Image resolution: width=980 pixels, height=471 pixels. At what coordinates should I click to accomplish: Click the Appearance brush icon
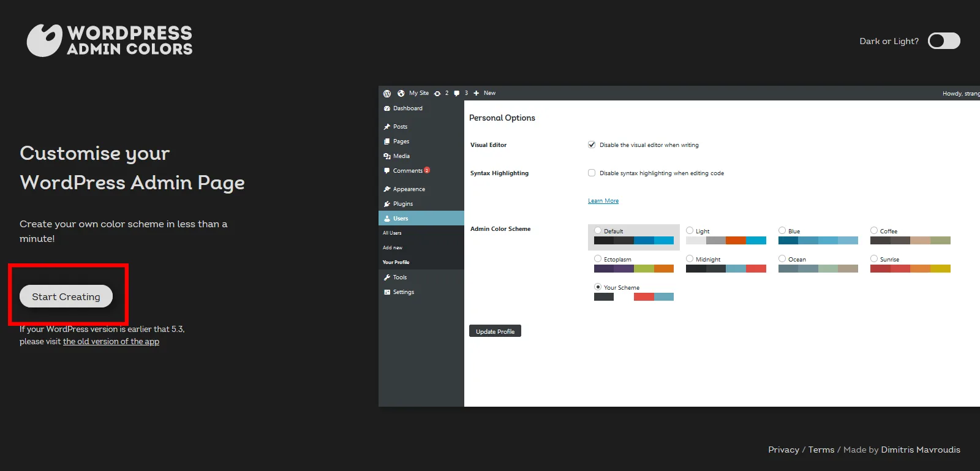[387, 189]
